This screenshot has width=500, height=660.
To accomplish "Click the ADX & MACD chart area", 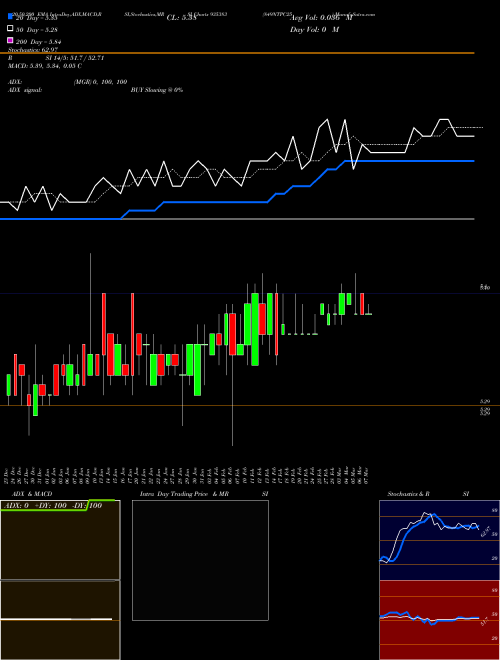I will pos(60,580).
